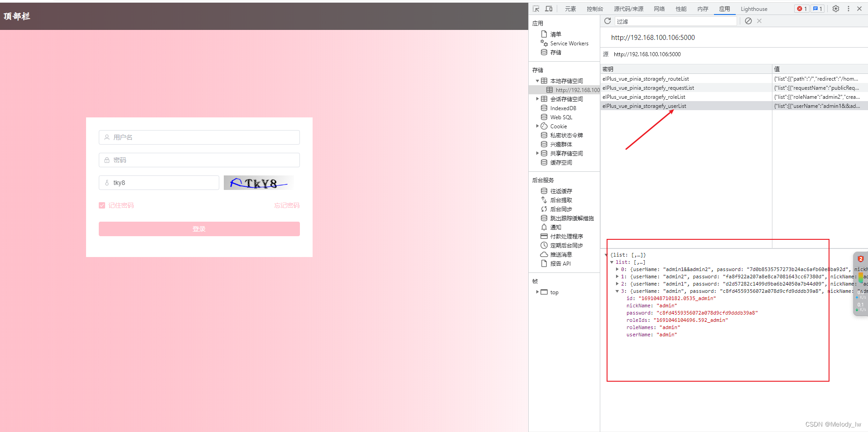868x432 pixels.
Task: Collapse list entry 3 admin
Action: (x=617, y=291)
